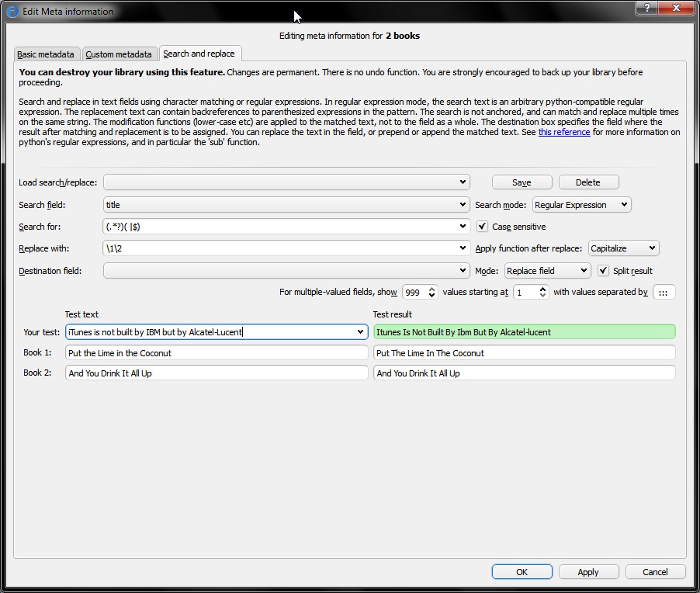Click the values separated by field
This screenshot has width=700, height=593.
[x=664, y=292]
